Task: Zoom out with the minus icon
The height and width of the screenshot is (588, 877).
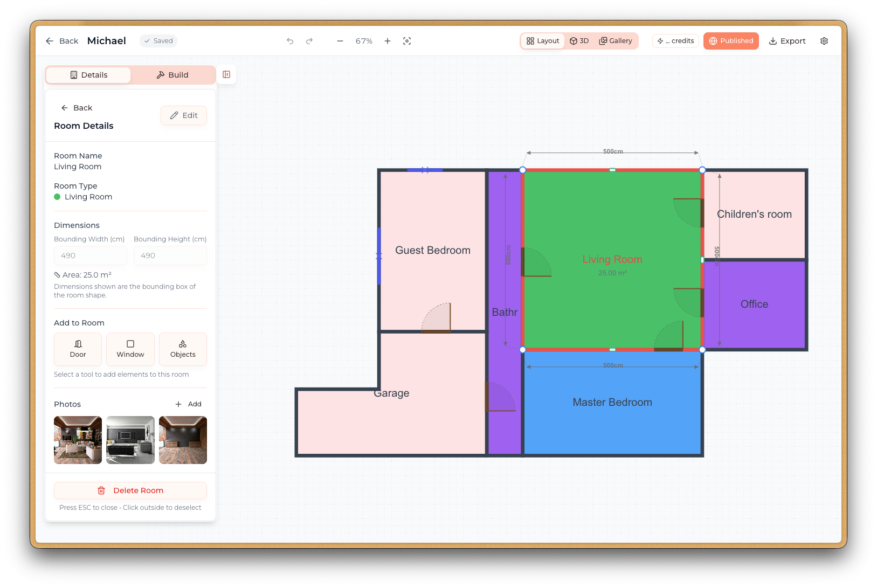Action: (340, 40)
